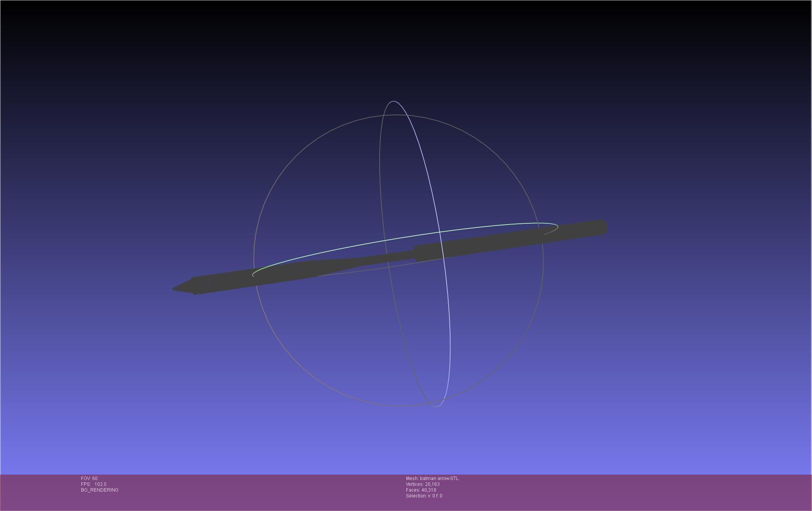Click the BO_RENDERING status label
Viewport: 812px width, 511px height.
tap(100, 490)
